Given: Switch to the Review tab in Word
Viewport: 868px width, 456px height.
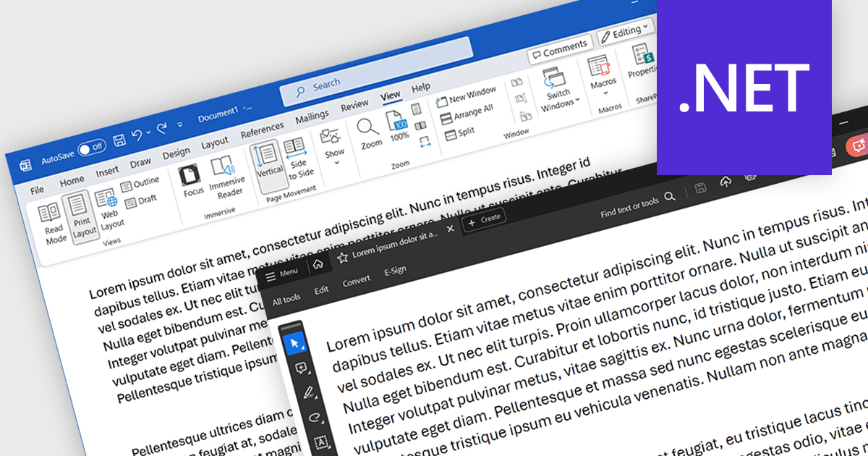Looking at the screenshot, I should [354, 104].
